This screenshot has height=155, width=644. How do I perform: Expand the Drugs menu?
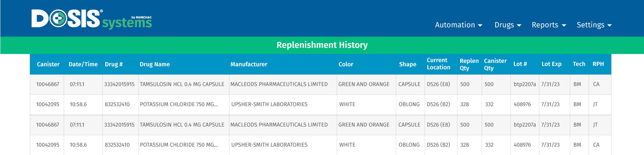(508, 25)
